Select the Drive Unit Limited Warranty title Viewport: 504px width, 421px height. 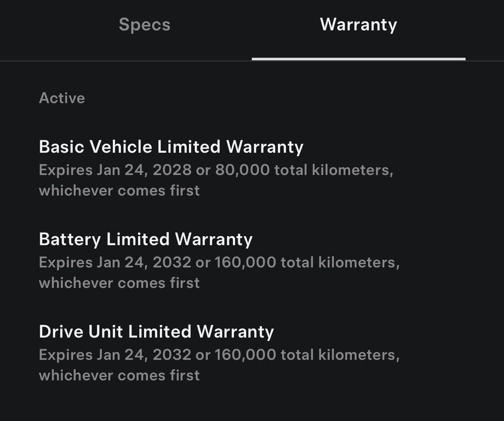(156, 332)
